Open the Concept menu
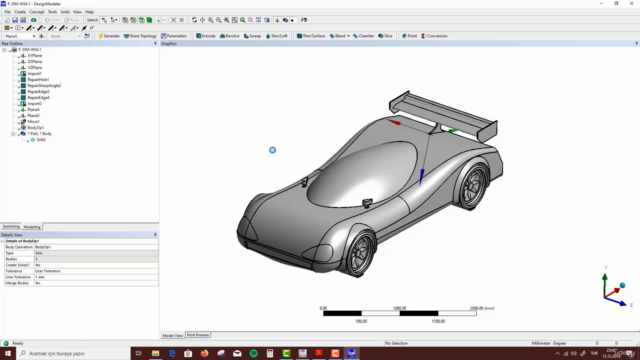 tap(37, 12)
